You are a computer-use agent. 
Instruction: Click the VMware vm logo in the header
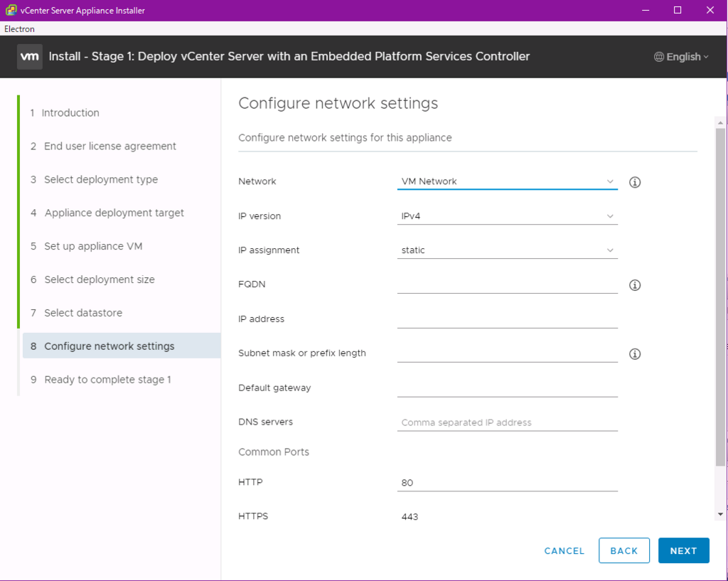pyautogui.click(x=30, y=57)
